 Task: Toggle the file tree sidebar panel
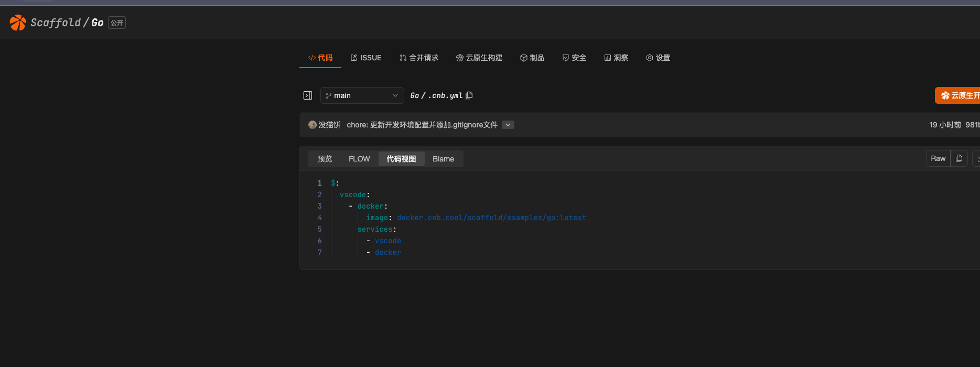click(x=308, y=95)
